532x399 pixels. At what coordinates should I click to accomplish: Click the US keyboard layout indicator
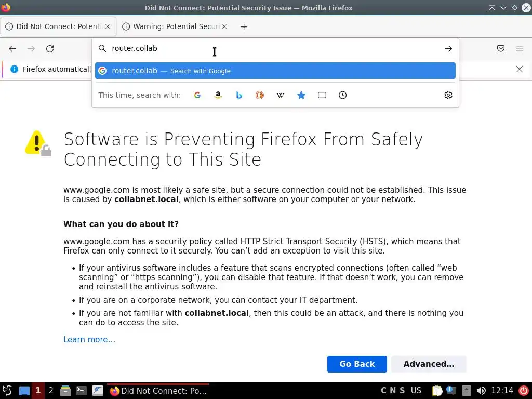416,391
